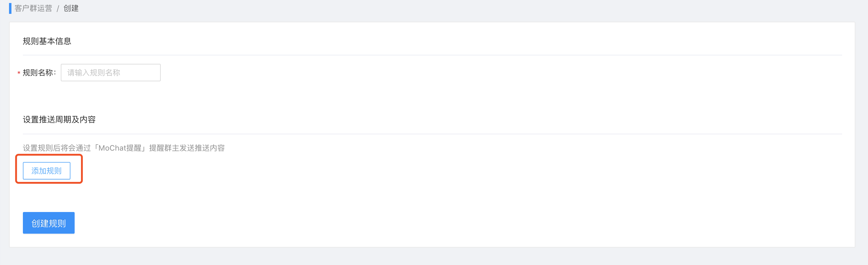Screen dimensions: 868x265
Task: Submit with the blue 创建规则 button
Action: 48,223
